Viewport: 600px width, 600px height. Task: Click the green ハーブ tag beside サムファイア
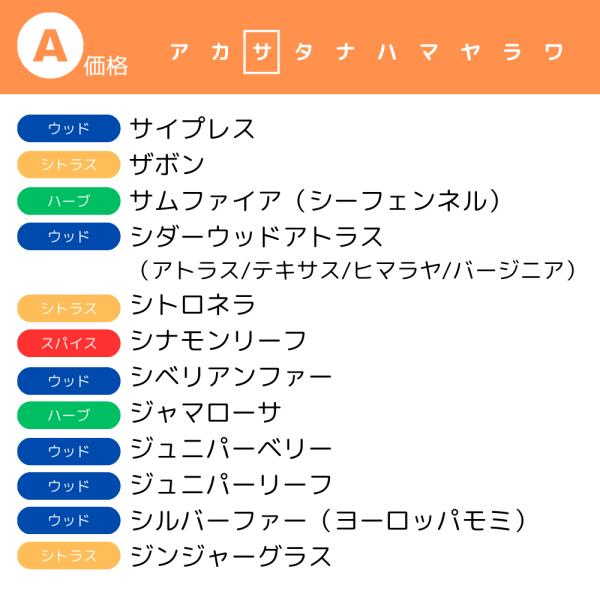(x=69, y=201)
